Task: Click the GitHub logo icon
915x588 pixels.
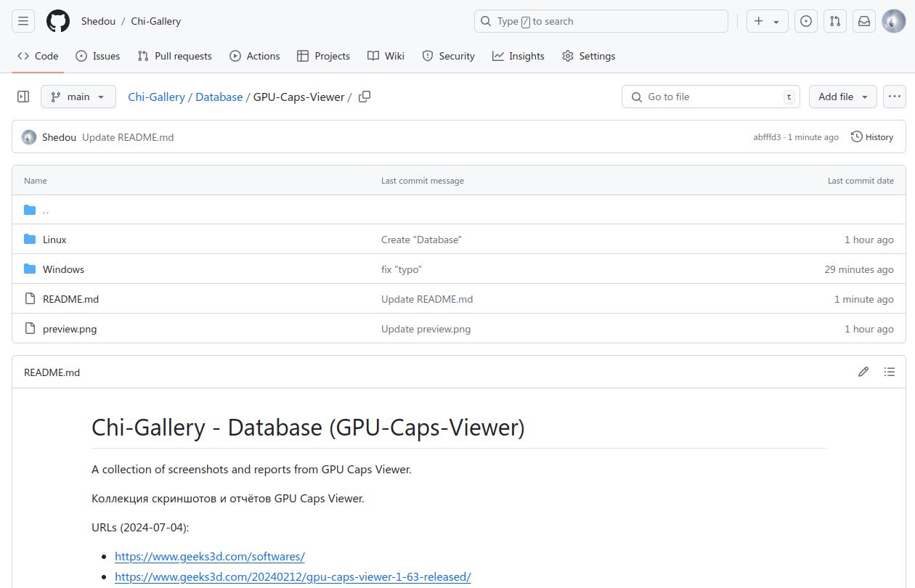Action: point(58,21)
